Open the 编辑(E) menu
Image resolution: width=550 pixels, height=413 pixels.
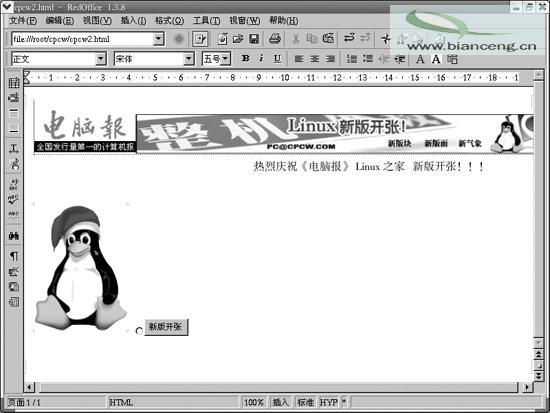[x=60, y=21]
